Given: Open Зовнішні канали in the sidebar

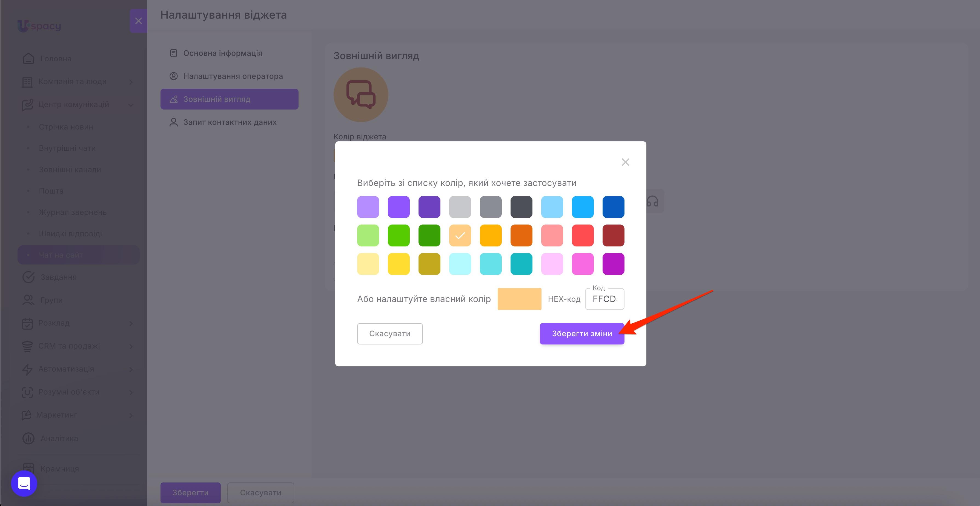Looking at the screenshot, I should pos(70,169).
